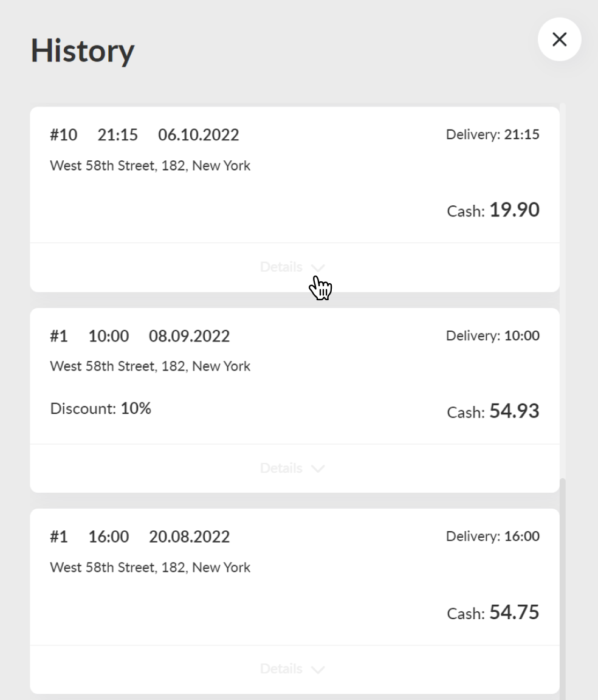Click the Cash: 54.75 total

click(x=493, y=612)
